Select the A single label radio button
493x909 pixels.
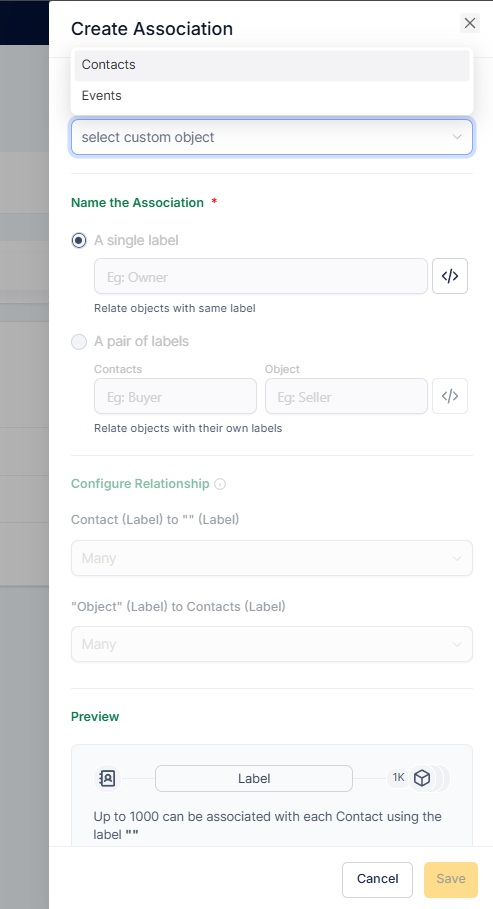pyautogui.click(x=79, y=241)
